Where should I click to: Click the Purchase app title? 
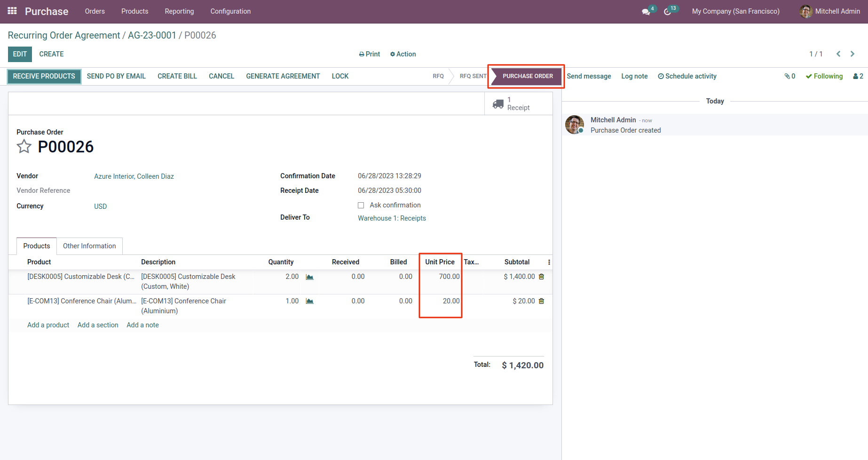[47, 11]
